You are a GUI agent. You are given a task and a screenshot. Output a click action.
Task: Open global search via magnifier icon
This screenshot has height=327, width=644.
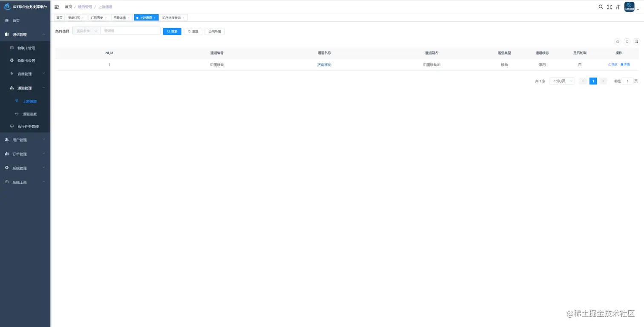(601, 6)
